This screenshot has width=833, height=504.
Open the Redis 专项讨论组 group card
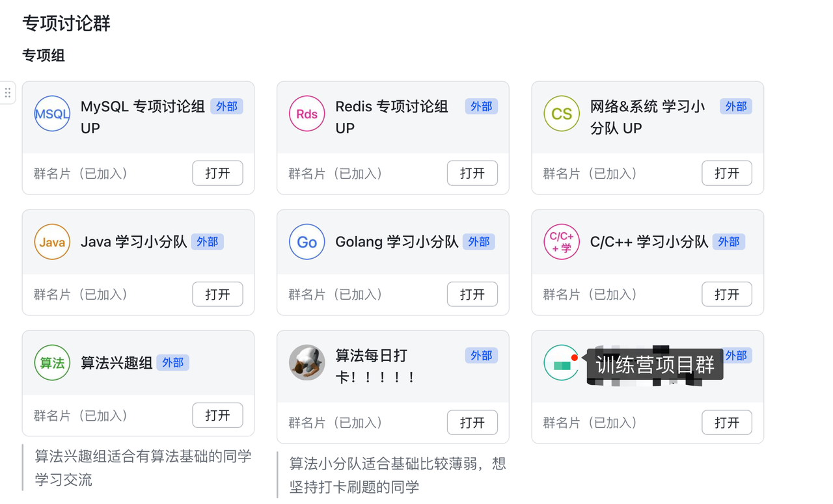pos(472,174)
